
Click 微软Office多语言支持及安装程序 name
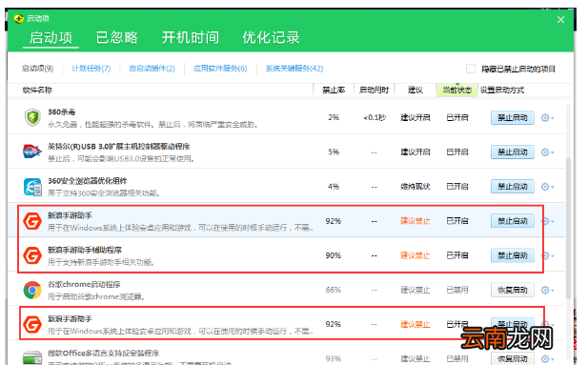click(x=104, y=354)
